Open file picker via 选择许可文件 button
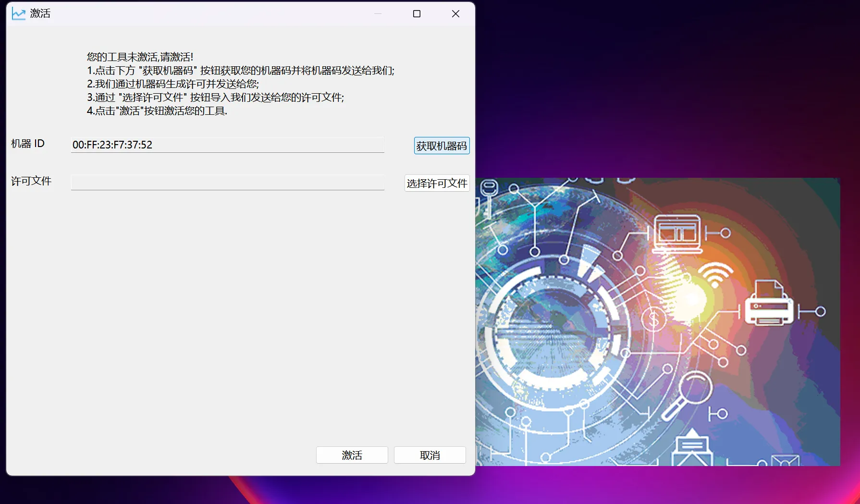This screenshot has height=504, width=860. (x=436, y=183)
